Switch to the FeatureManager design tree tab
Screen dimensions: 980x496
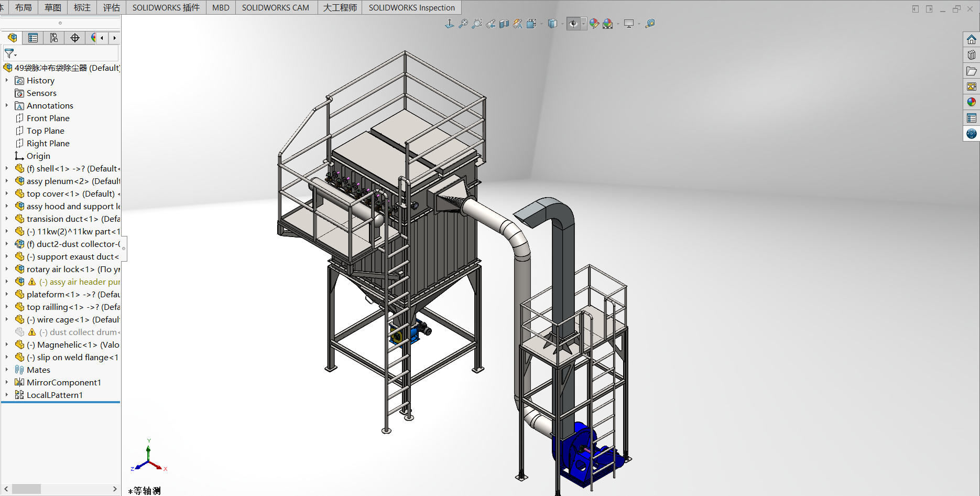coord(13,38)
